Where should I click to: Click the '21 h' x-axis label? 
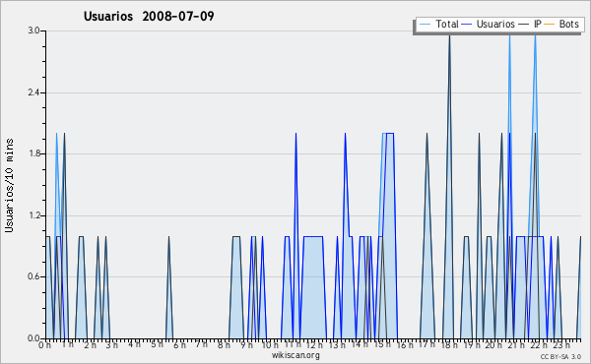pos(516,344)
